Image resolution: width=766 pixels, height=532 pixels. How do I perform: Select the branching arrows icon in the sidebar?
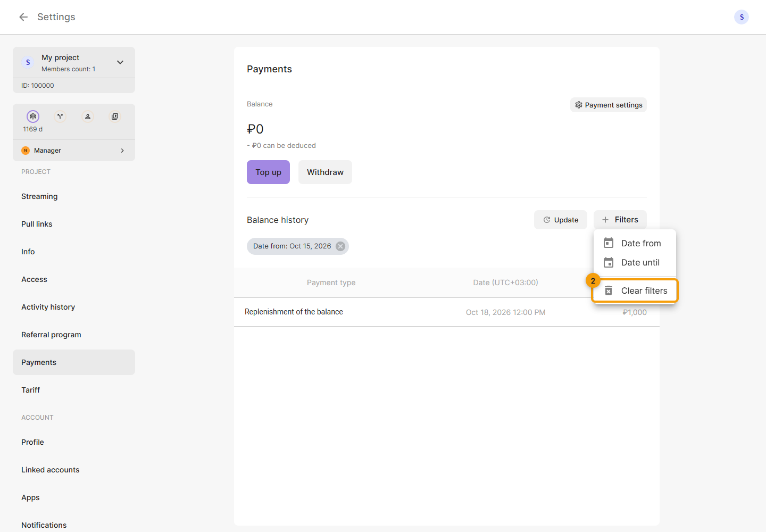(x=60, y=117)
